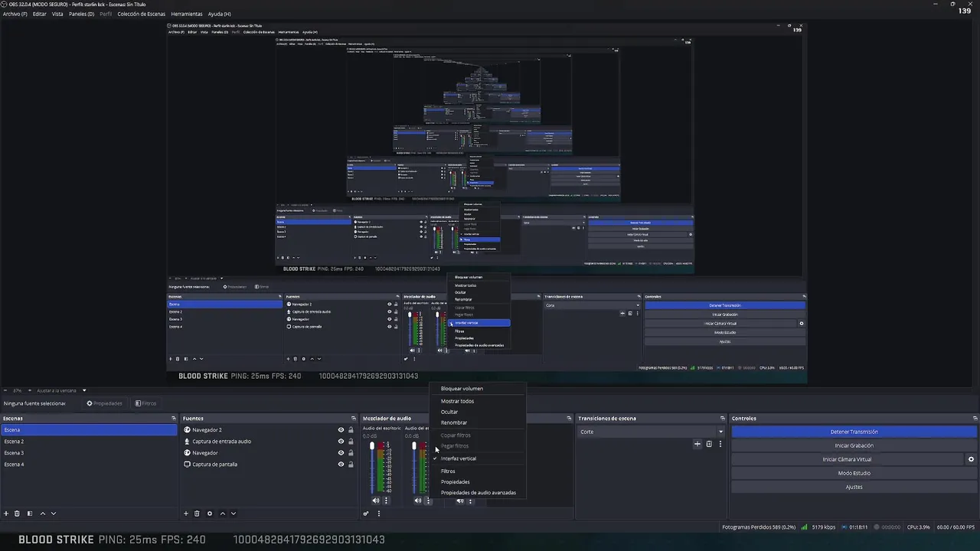
Task: Select the Escena 2 scene
Action: point(89,442)
